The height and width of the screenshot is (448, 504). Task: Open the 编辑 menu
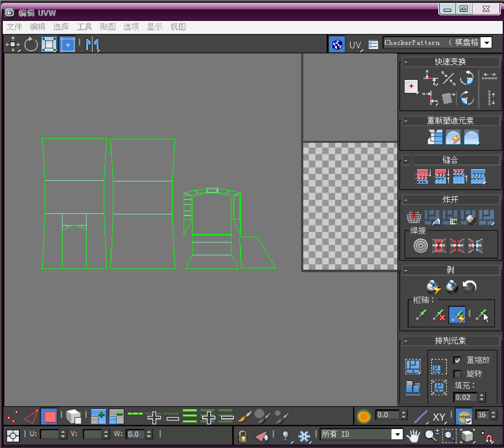pos(38,27)
